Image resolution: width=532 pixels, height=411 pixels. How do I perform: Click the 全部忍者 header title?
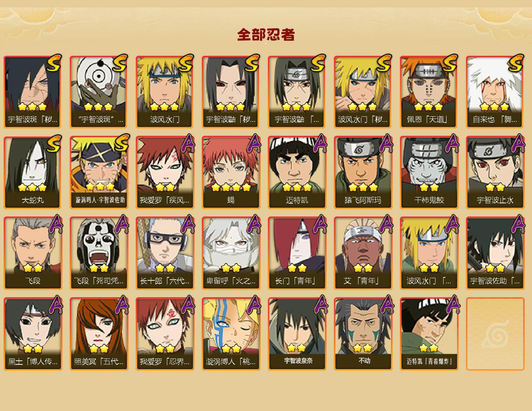266,35
